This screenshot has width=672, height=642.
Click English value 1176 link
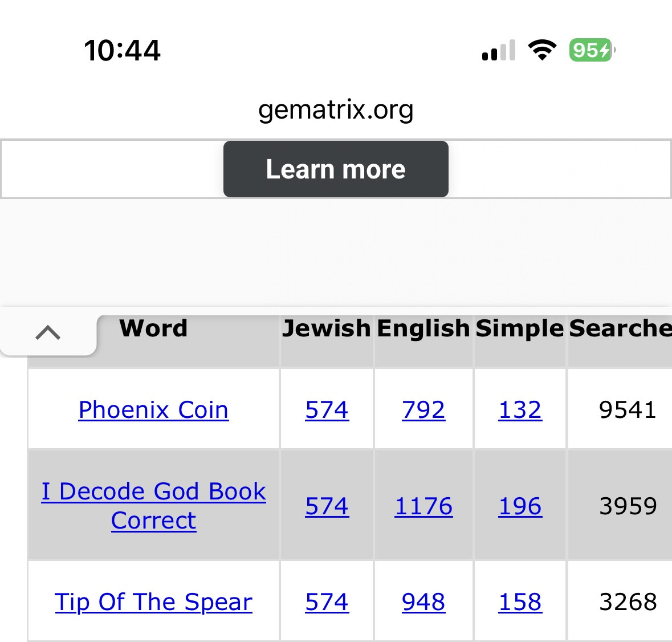(x=423, y=506)
